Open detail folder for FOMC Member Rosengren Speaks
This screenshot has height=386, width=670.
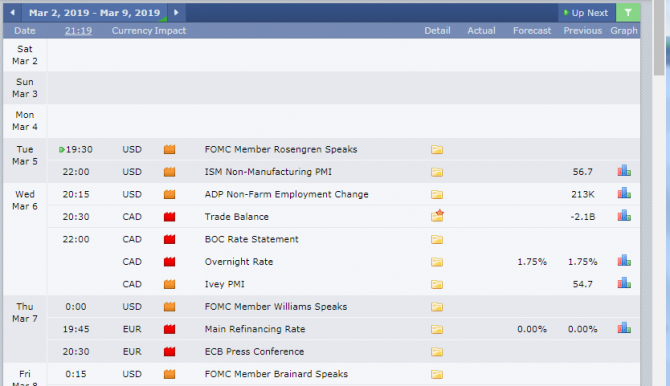click(437, 150)
